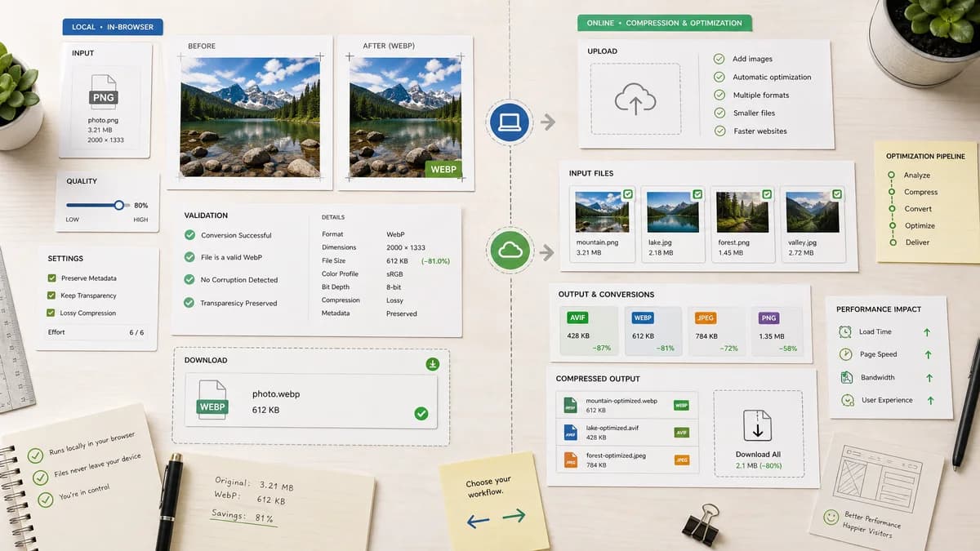Click the Download All file icon
Image resolution: width=980 pixels, height=551 pixels.
coord(757,425)
